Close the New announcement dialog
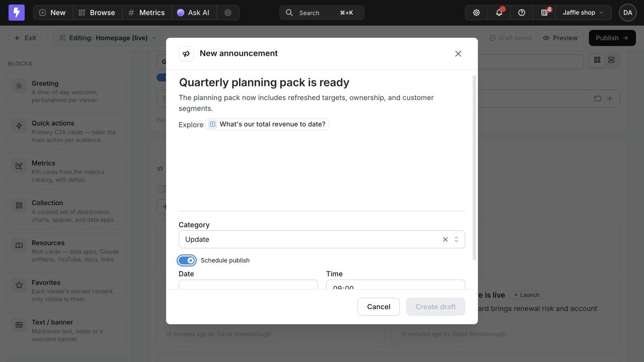 (458, 54)
